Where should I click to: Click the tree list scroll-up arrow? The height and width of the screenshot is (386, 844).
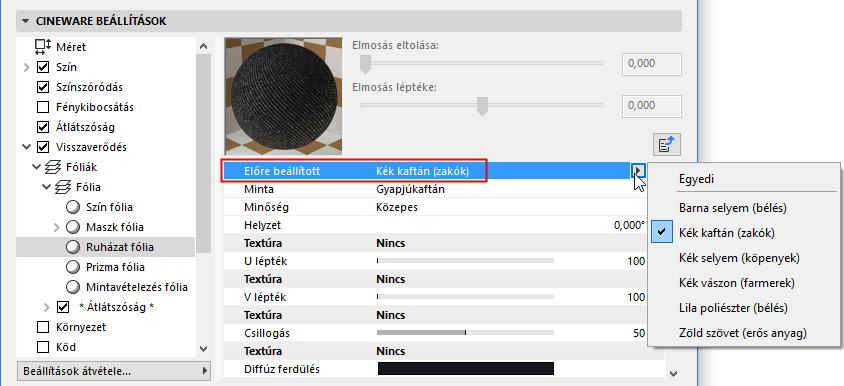(203, 46)
